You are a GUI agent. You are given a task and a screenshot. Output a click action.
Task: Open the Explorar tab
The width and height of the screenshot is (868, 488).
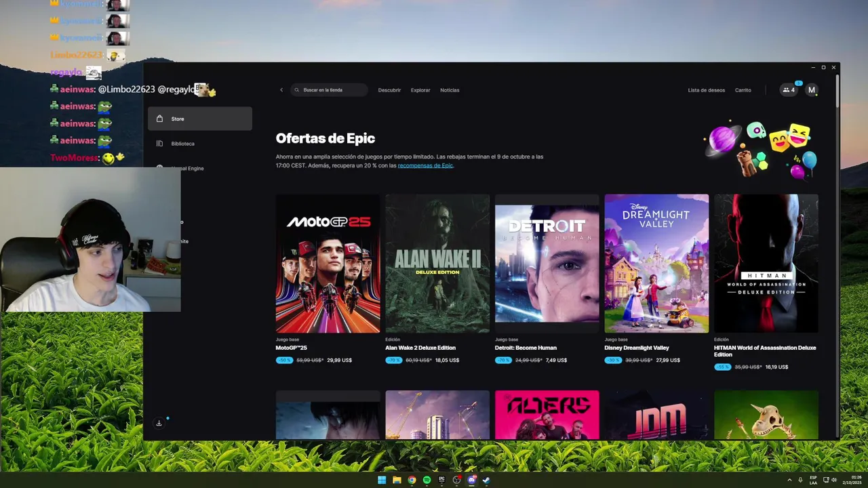pos(420,90)
